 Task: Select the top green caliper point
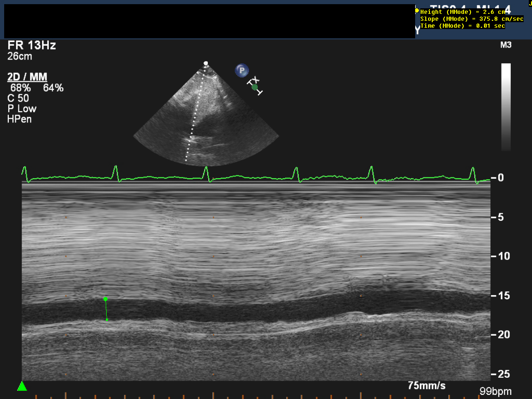coord(105,299)
